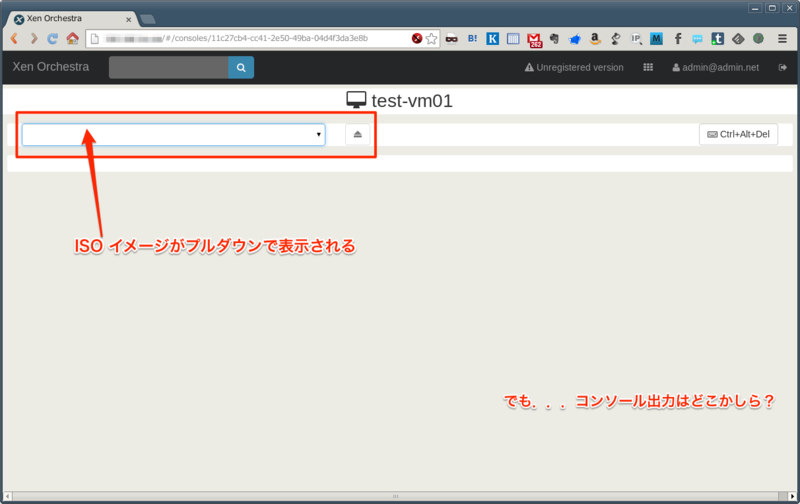Send Ctrl+Alt+Del to the VM

point(738,134)
